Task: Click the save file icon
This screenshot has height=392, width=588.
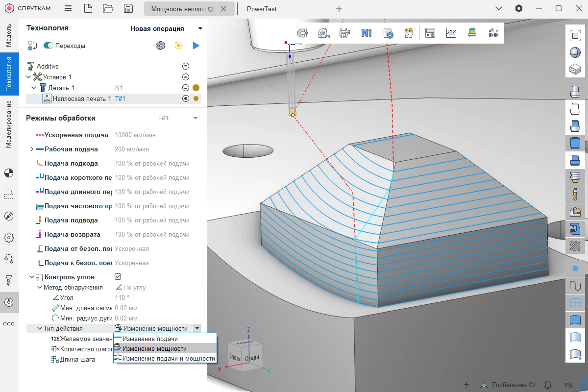Action: [x=128, y=8]
